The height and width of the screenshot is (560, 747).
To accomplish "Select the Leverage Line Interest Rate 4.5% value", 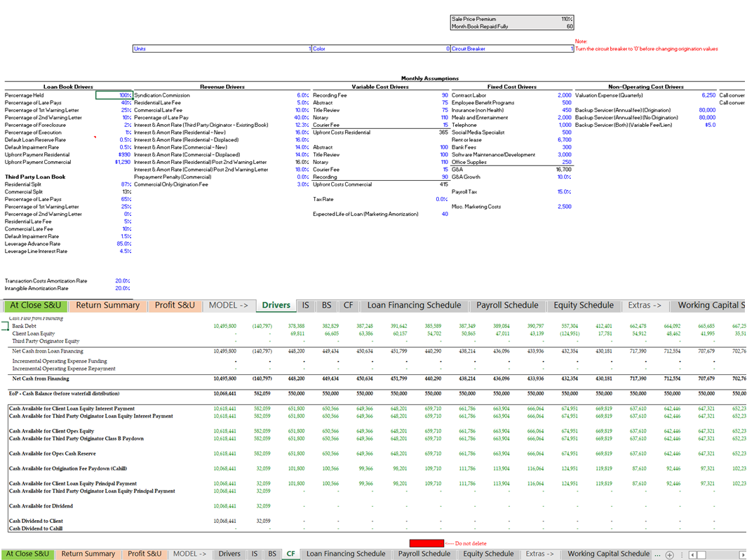I will [126, 252].
